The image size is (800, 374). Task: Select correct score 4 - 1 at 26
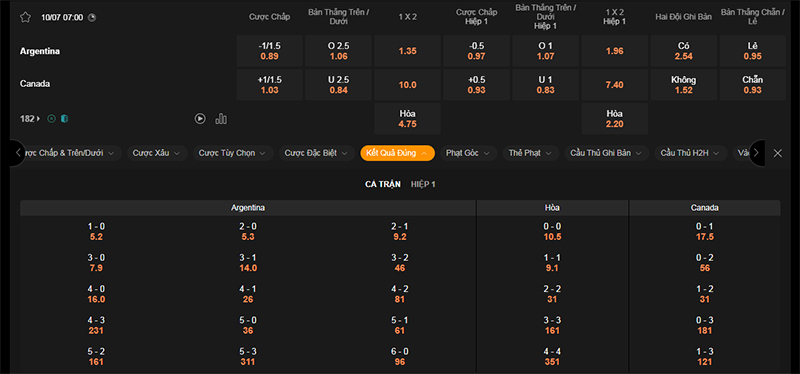[248, 294]
